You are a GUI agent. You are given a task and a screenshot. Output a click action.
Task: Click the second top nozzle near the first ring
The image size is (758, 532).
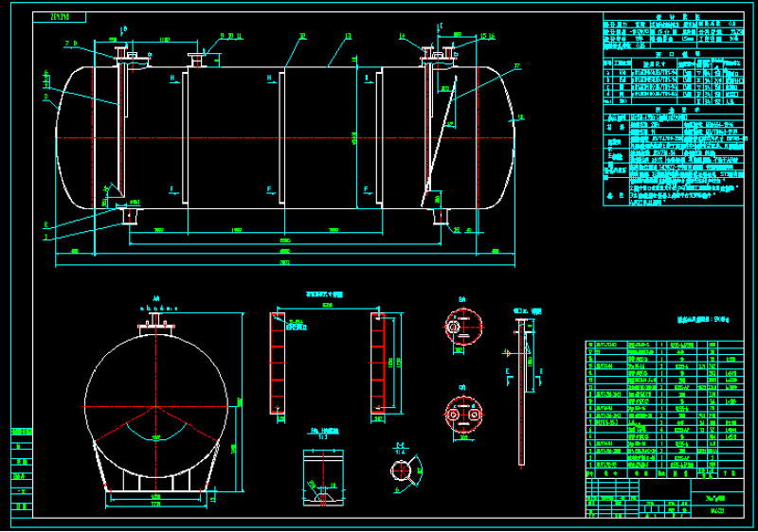coord(196,60)
